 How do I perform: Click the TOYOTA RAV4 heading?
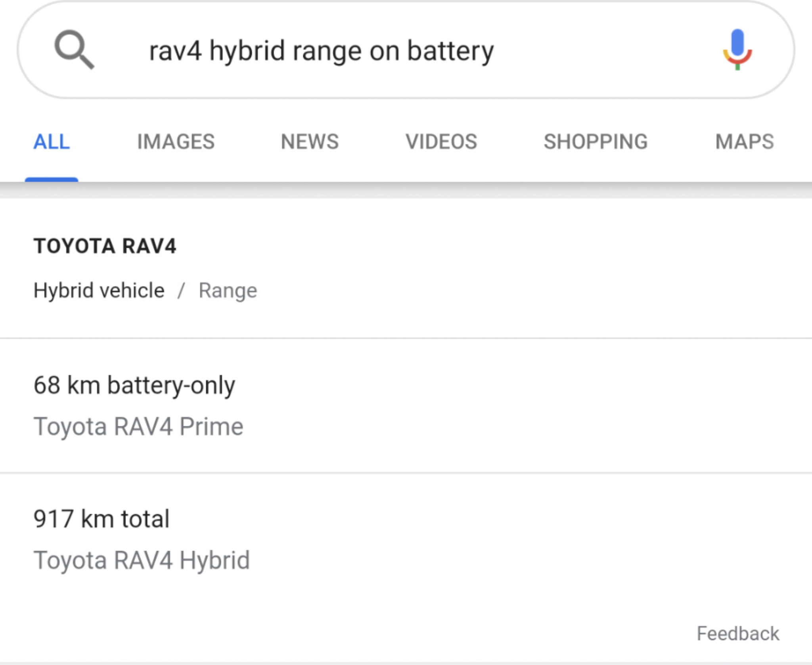point(105,246)
